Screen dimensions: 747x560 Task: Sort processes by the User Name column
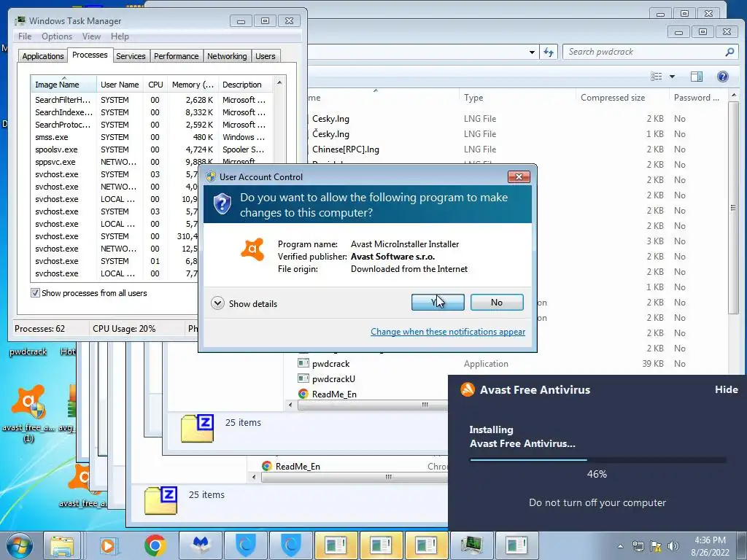click(120, 85)
